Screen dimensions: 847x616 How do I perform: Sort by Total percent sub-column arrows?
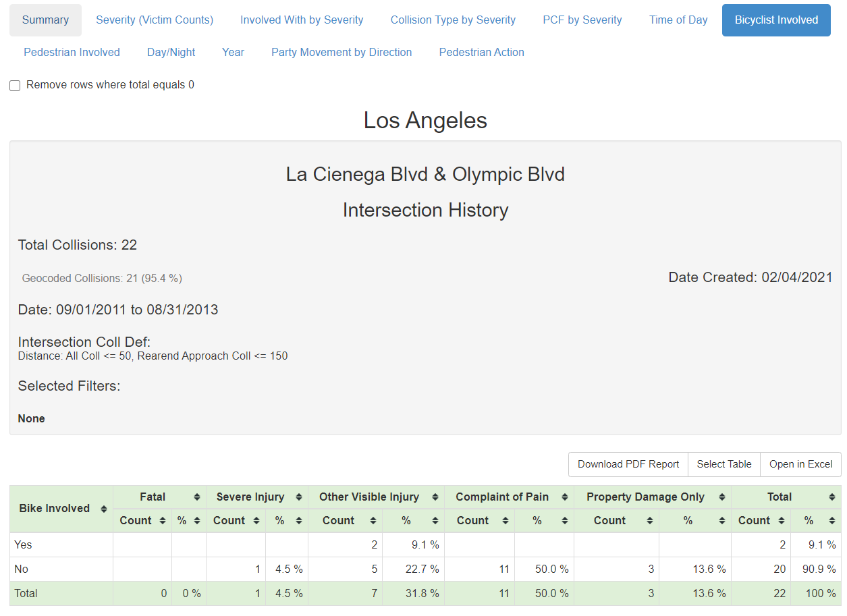pyautogui.click(x=831, y=521)
